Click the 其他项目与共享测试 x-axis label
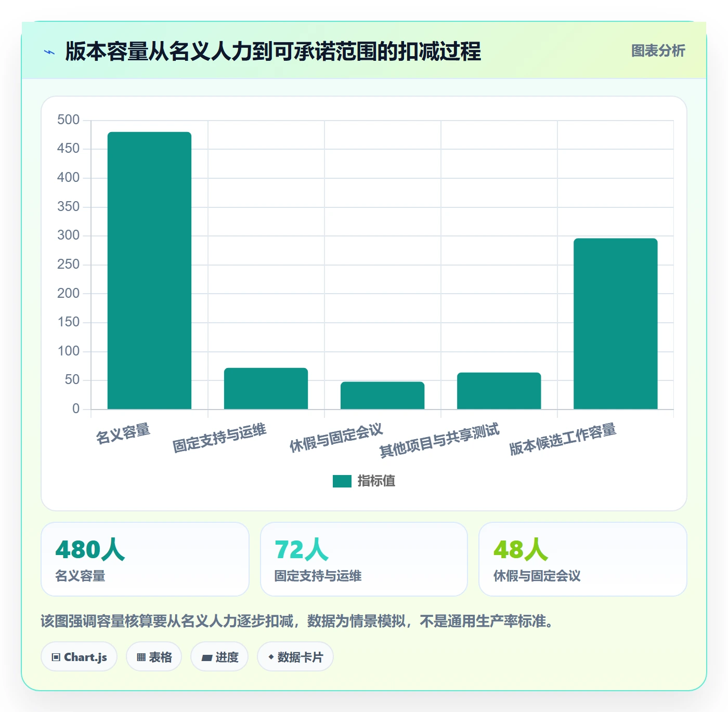 [x=439, y=440]
